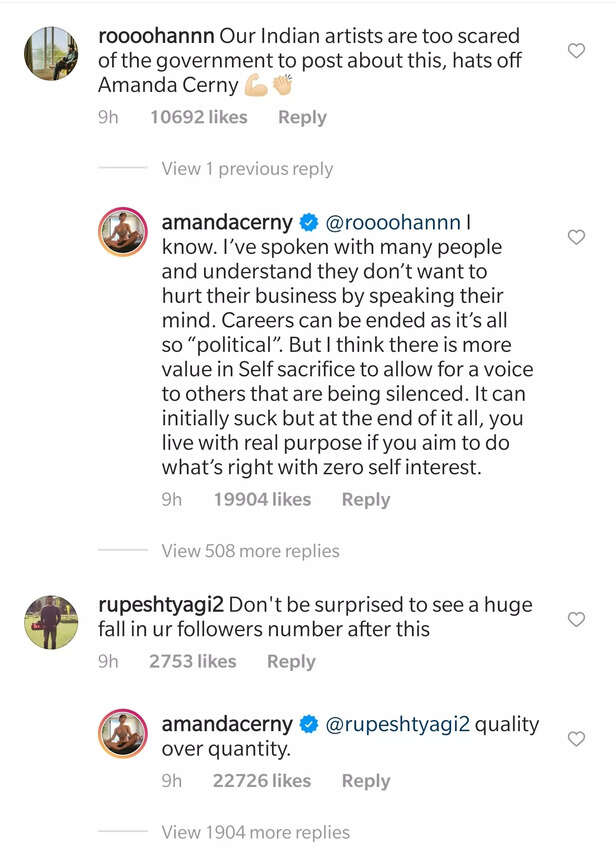
Task: Expand View 1 previous reply
Action: 246,168
